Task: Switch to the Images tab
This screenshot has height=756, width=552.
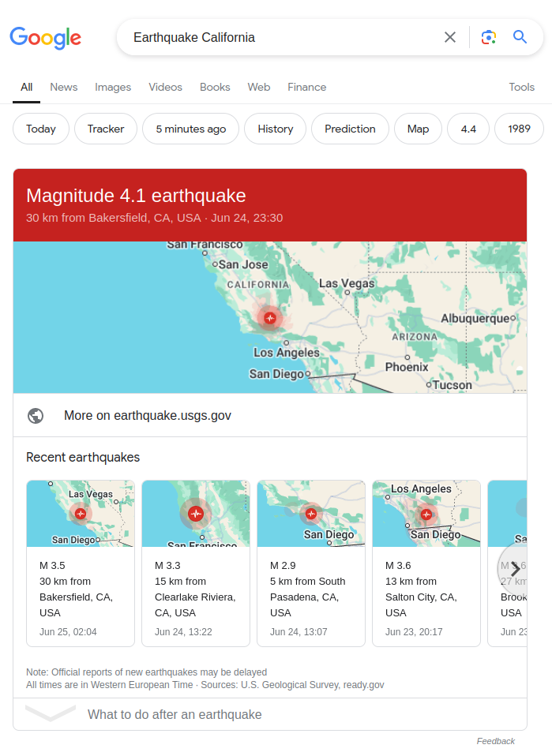Action: pyautogui.click(x=113, y=87)
